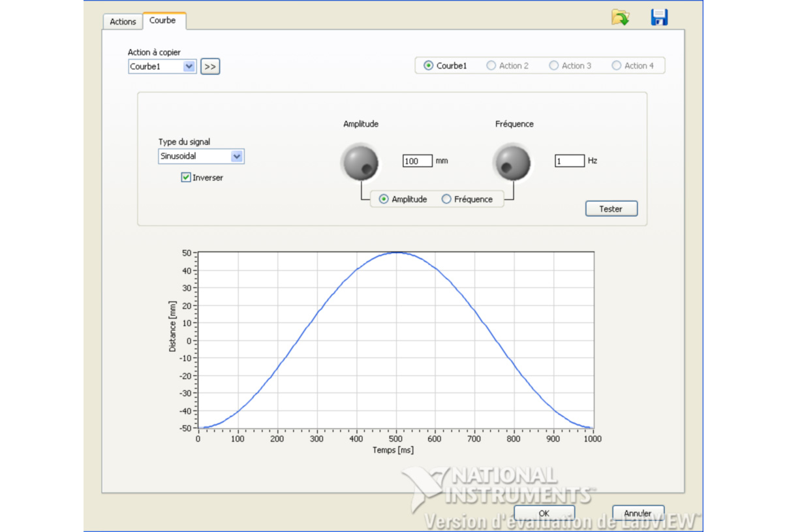Click the Amplitude rotary knob

360,162
